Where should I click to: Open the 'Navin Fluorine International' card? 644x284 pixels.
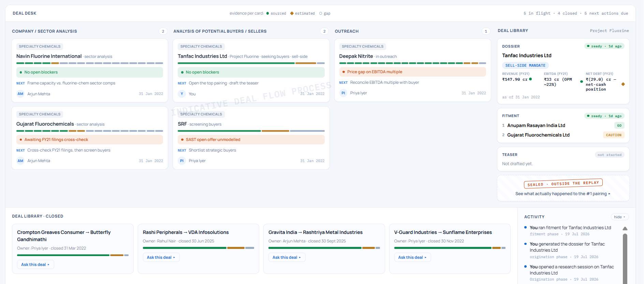90,70
